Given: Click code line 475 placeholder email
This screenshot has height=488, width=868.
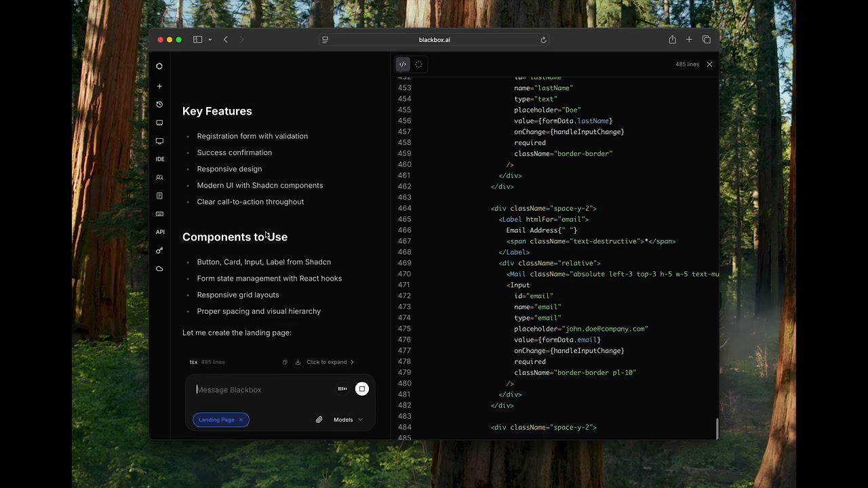Looking at the screenshot, I should click(581, 329).
